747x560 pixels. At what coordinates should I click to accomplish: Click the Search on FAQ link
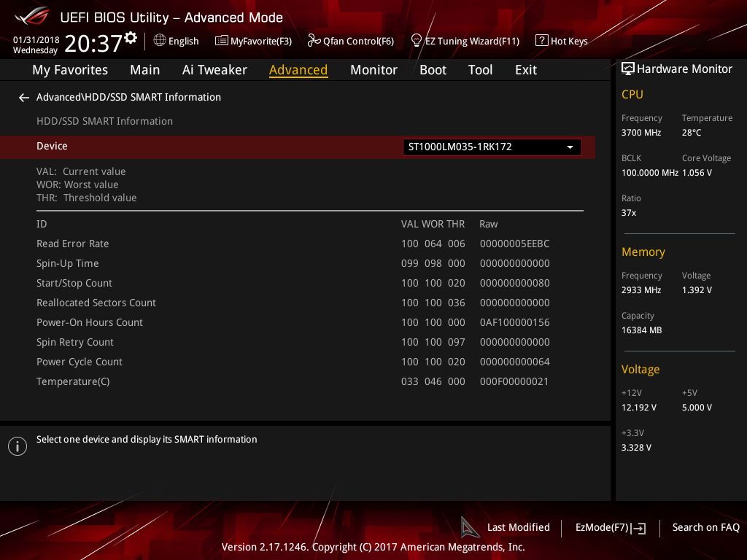point(705,527)
